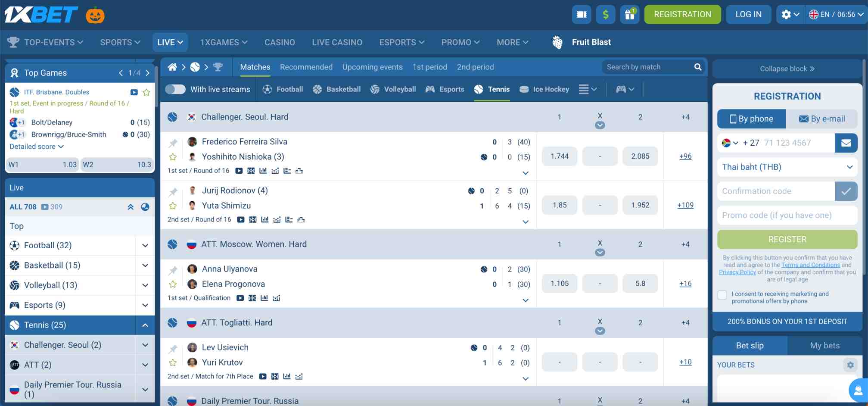Click the green REGISTER button

(x=787, y=239)
